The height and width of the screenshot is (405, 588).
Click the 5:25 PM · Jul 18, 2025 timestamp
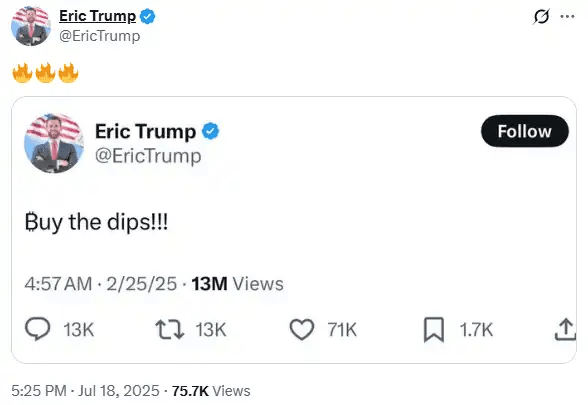pyautogui.click(x=86, y=391)
